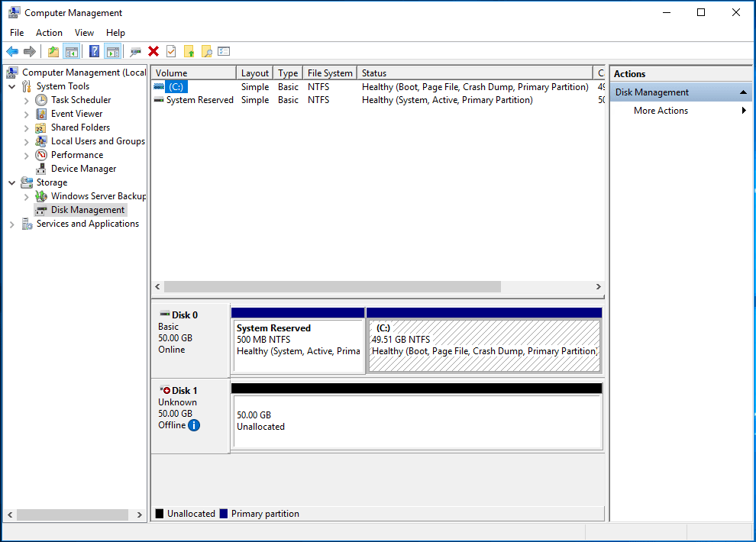Expand the Event Viewer node
Viewport: 756px width, 542px height.
pyautogui.click(x=27, y=115)
